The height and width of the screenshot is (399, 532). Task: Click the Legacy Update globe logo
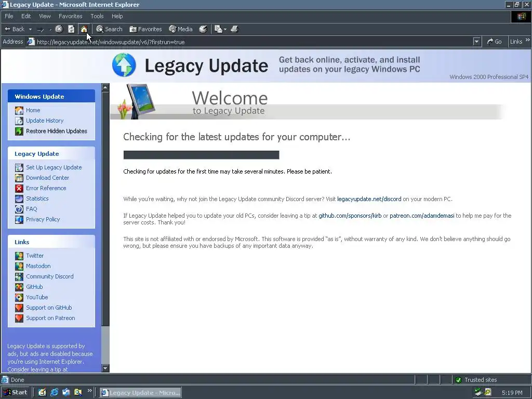coord(124,65)
